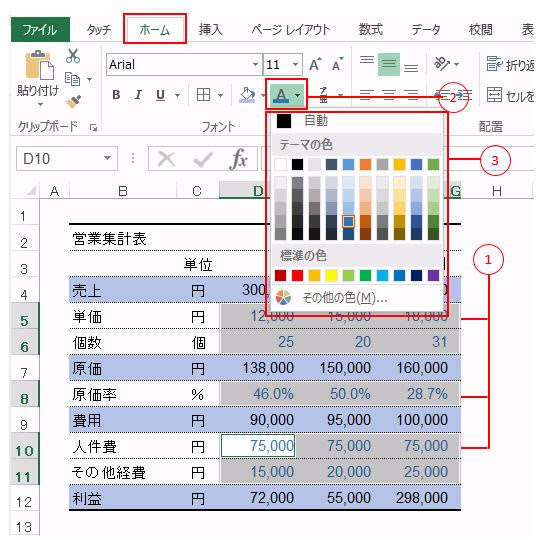Click the Copy icon in the clipboard group
This screenshot has height=540, width=553.
pyautogui.click(x=73, y=79)
